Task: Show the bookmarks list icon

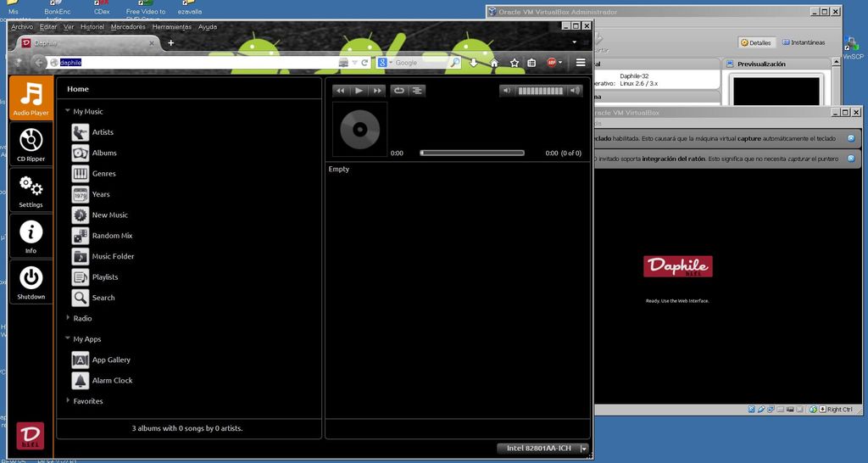Action: tap(532, 63)
